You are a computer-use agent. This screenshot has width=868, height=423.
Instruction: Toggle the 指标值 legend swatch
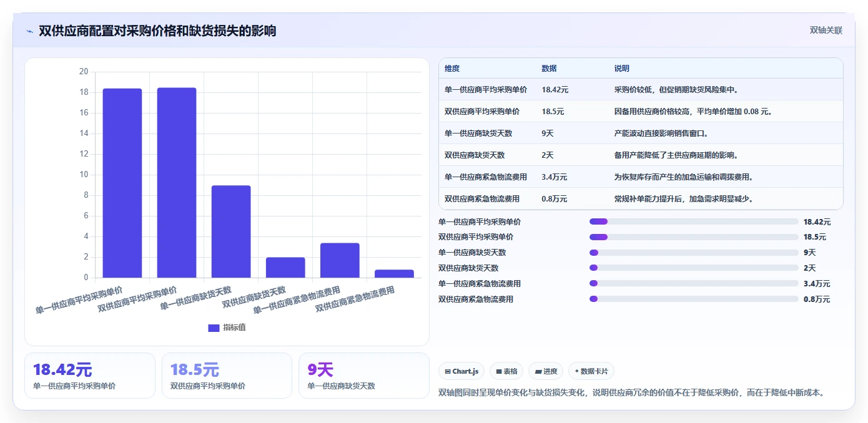[x=214, y=328]
